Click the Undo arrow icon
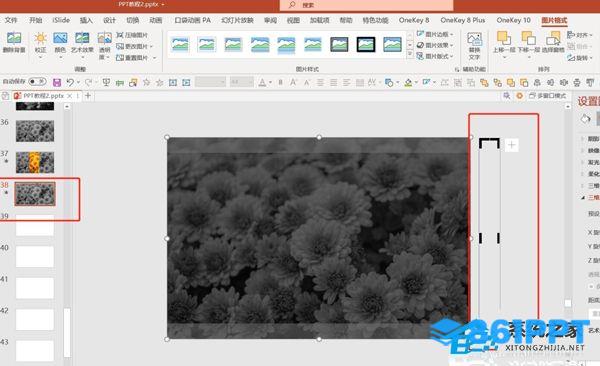The width and height of the screenshot is (600, 366). pyautogui.click(x=70, y=82)
